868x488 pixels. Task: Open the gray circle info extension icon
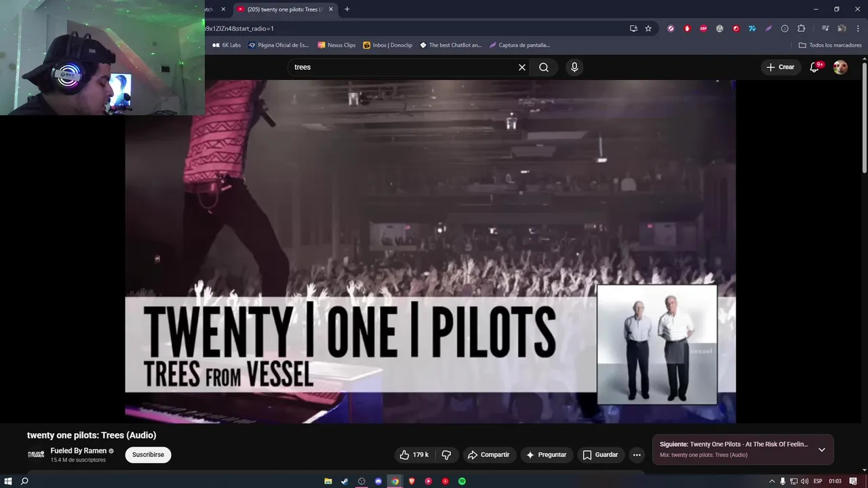[785, 28]
